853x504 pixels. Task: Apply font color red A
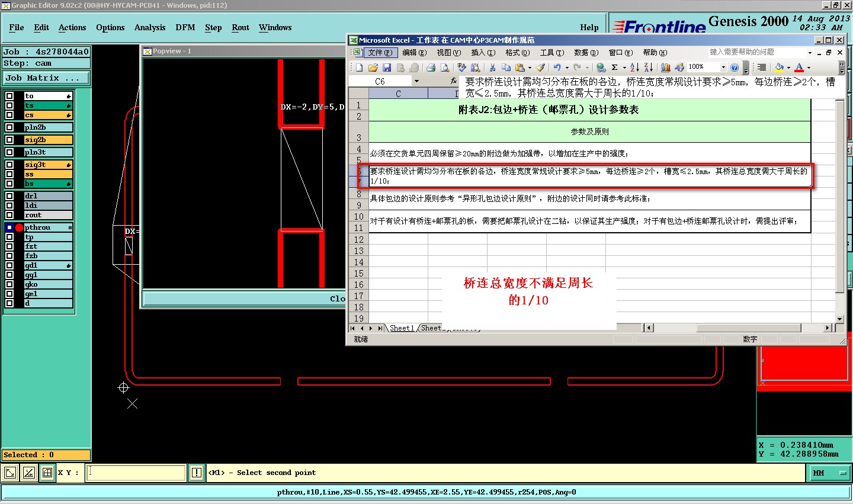coord(799,68)
